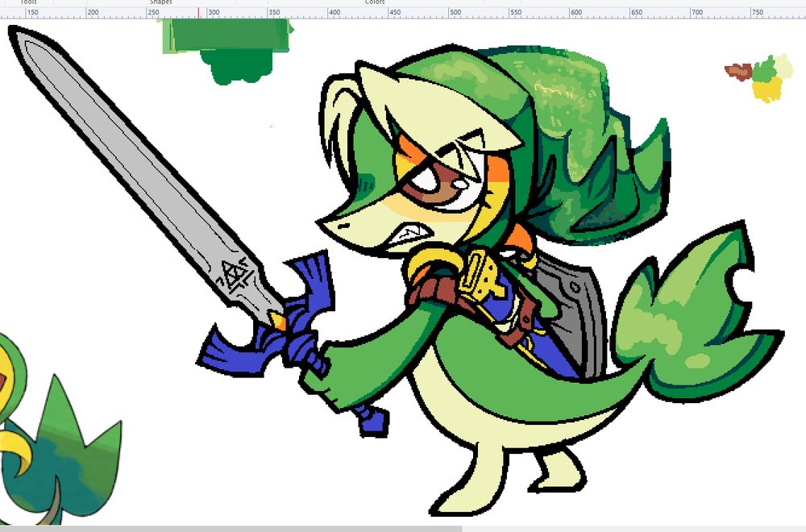806x532 pixels.
Task: Click the ruler mark labeled 700
Action: [x=697, y=12]
